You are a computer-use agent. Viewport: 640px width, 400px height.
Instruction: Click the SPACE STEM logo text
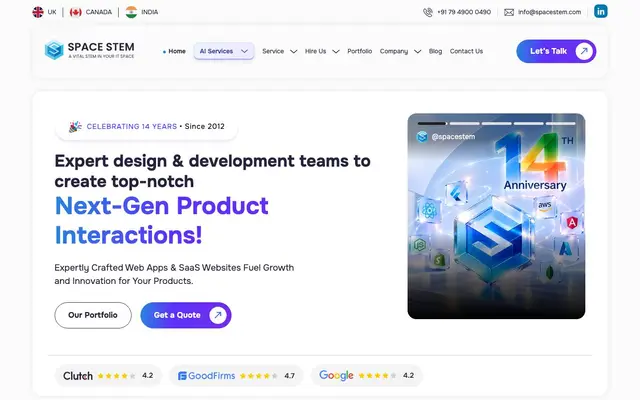(101, 47)
